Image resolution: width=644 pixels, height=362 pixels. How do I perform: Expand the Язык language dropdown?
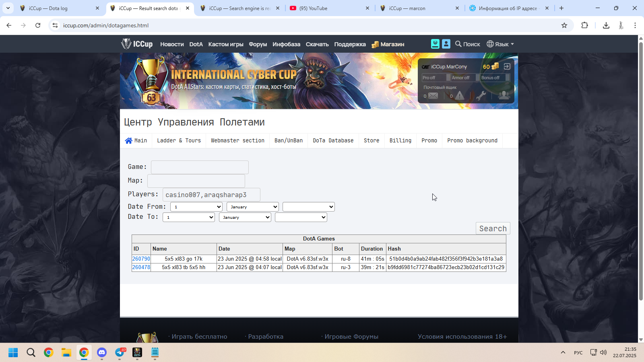pos(500,44)
